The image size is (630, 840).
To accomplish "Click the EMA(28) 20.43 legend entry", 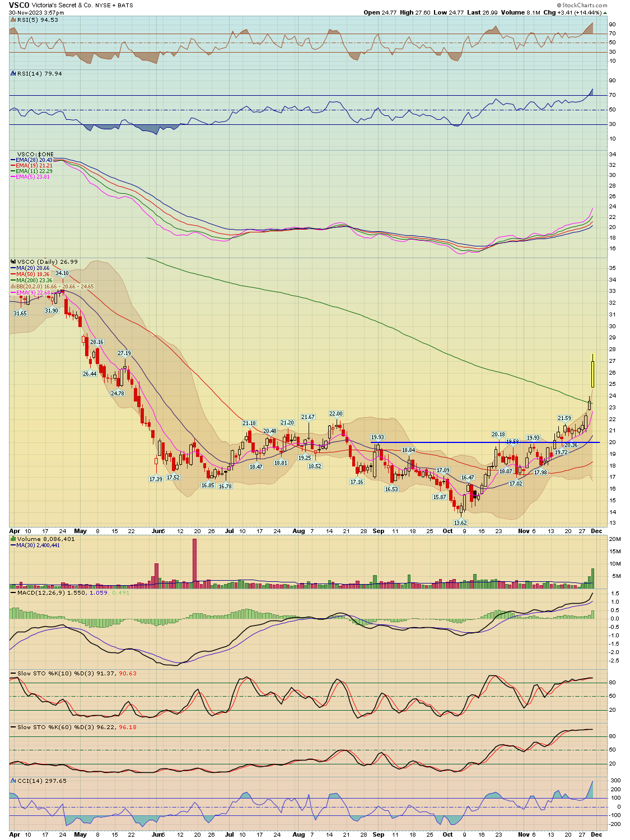I will 32,160.
